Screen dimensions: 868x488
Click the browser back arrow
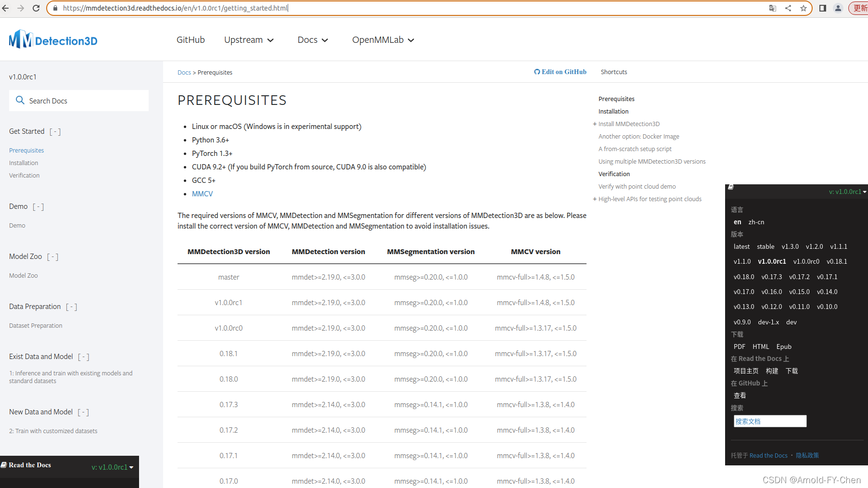pyautogui.click(x=6, y=8)
